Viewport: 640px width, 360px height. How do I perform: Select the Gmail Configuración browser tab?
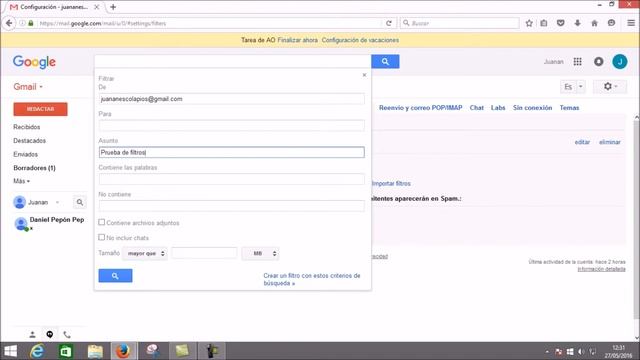pos(53,7)
